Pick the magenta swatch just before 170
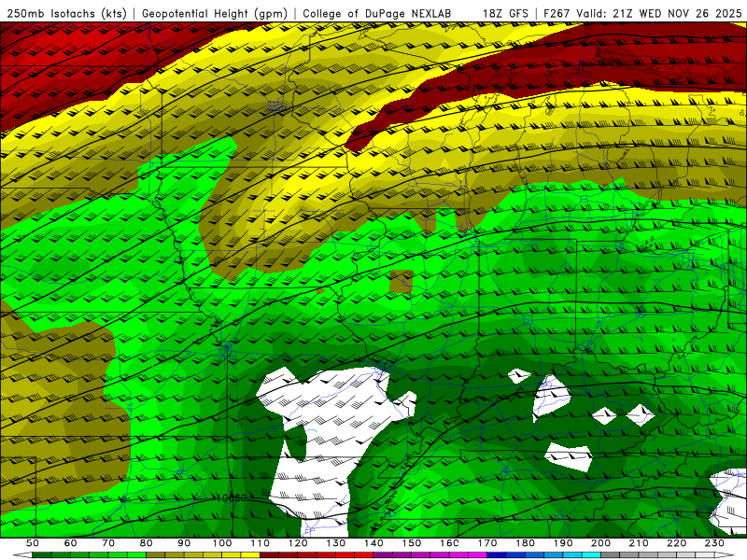The width and height of the screenshot is (747, 560). [477, 555]
